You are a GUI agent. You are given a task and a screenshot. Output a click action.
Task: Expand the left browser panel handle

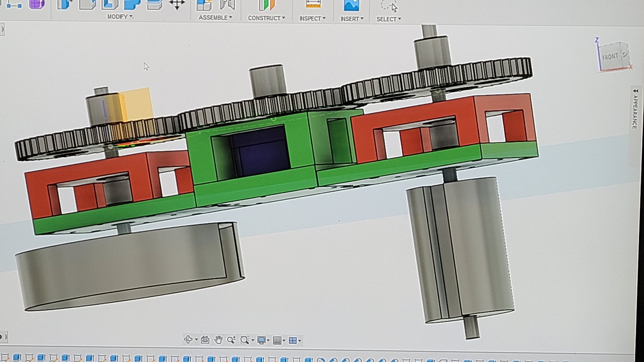[2, 30]
